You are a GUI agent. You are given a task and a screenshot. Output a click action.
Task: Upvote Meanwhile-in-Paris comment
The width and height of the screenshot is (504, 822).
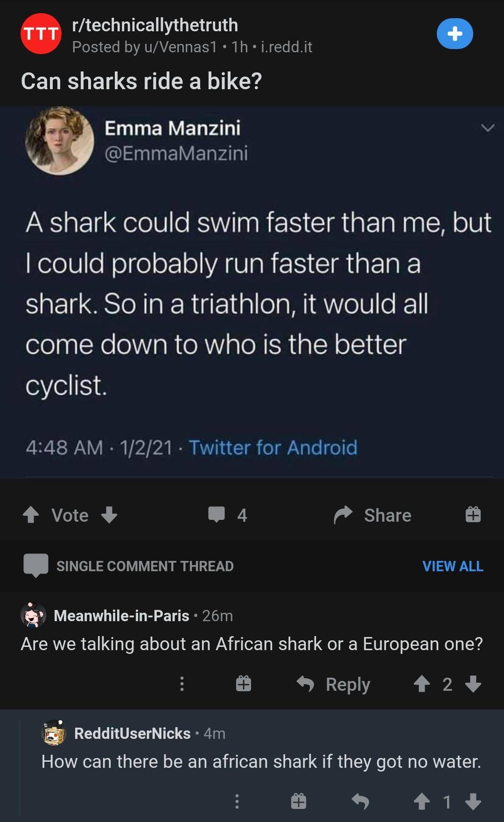(x=421, y=684)
